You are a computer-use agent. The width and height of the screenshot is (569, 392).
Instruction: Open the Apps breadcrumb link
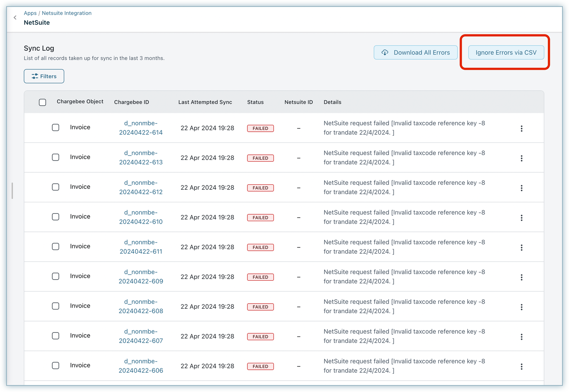[30, 13]
